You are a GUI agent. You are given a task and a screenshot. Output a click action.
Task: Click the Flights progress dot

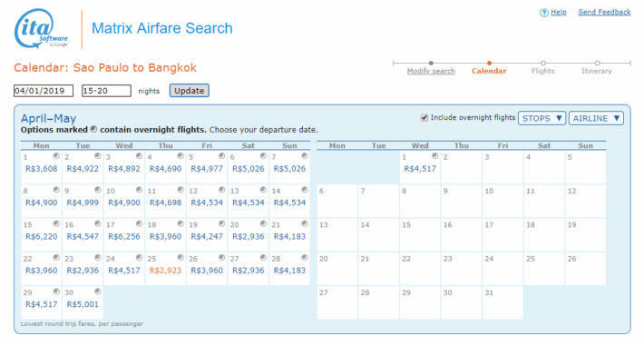coord(543,63)
